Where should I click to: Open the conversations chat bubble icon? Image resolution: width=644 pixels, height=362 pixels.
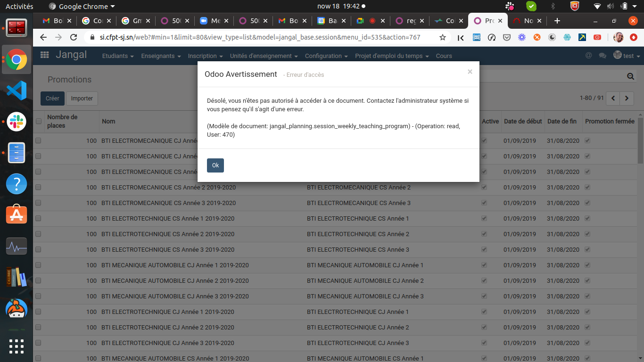(x=602, y=56)
